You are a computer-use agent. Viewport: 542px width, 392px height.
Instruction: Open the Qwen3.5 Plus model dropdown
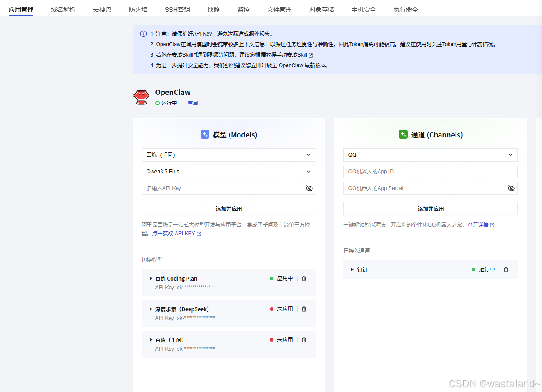click(229, 172)
